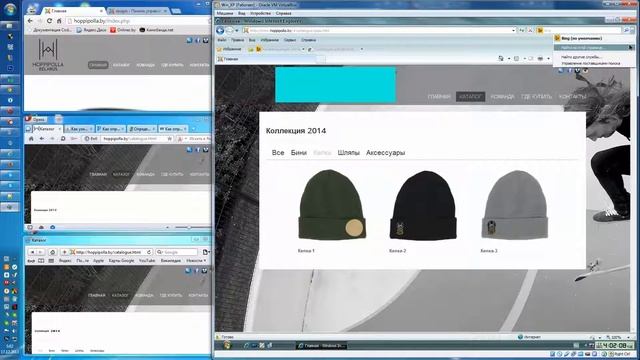This screenshot has width=640, height=360.
Task: Switch to the Каталог tab in Opera
Action: pyautogui.click(x=47, y=129)
